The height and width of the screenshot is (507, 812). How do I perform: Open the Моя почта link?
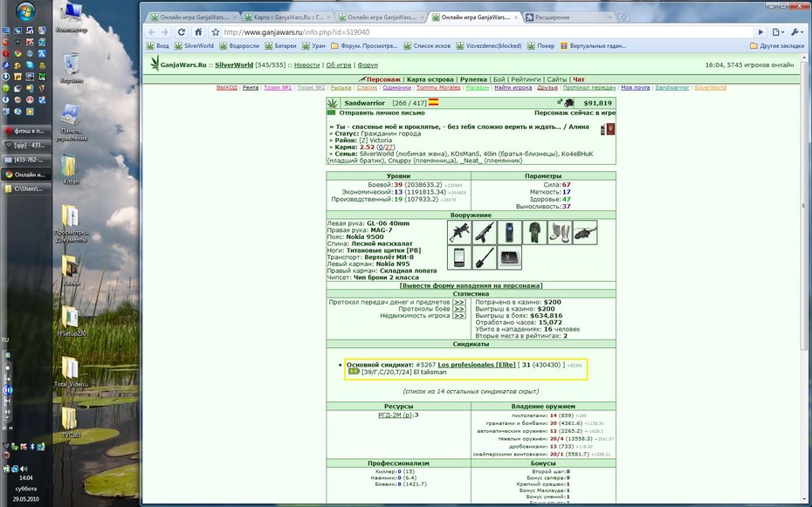(635, 88)
